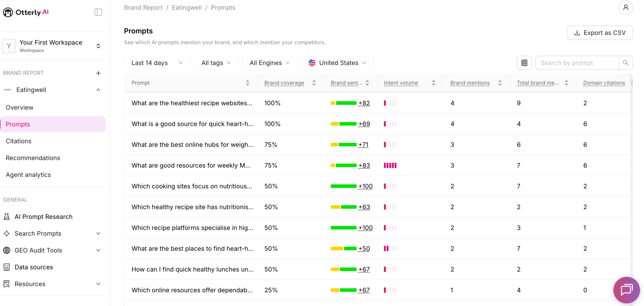Open the prompt 'Which recipe platforms specialise in hig...'
644x306 pixels.
tap(192, 228)
